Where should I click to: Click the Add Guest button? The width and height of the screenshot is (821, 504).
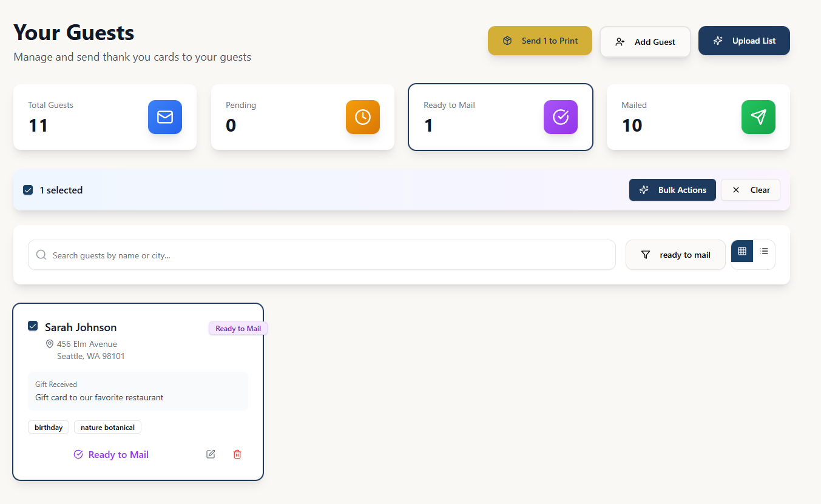(x=645, y=42)
